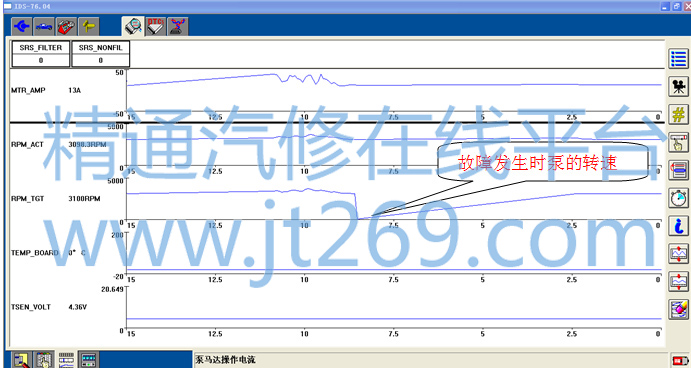Open the blue vehicle identification tab

(44, 26)
